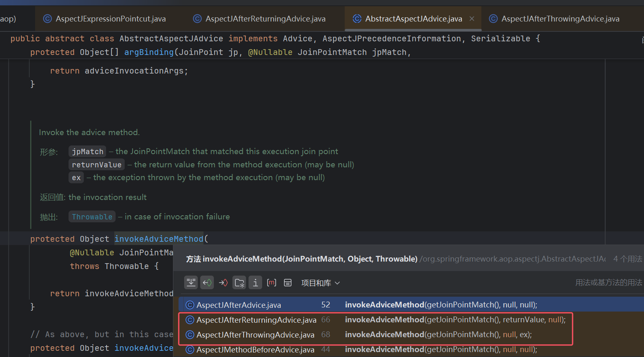Click '// As above, but in this case' comment
Viewport: 644px width, 357px height.
point(102,334)
